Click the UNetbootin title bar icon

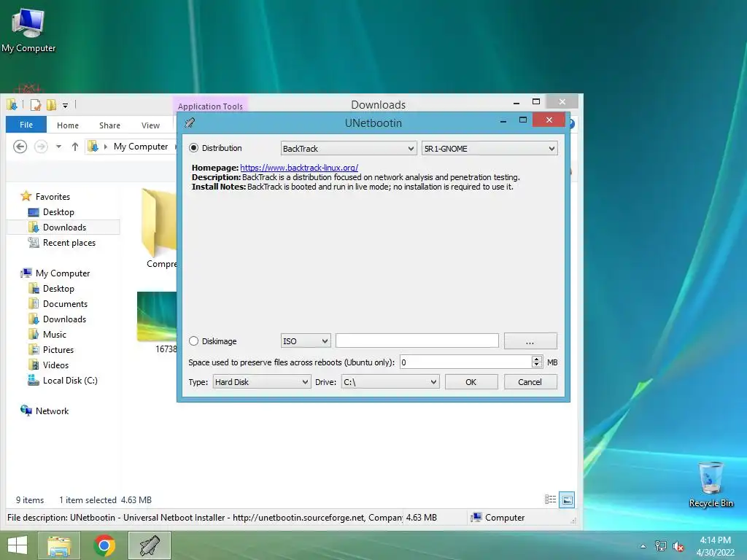pos(190,122)
